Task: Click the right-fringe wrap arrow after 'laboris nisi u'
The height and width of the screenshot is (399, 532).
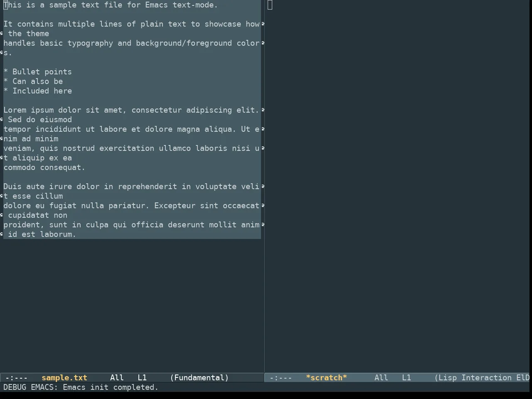Action: pyautogui.click(x=263, y=148)
